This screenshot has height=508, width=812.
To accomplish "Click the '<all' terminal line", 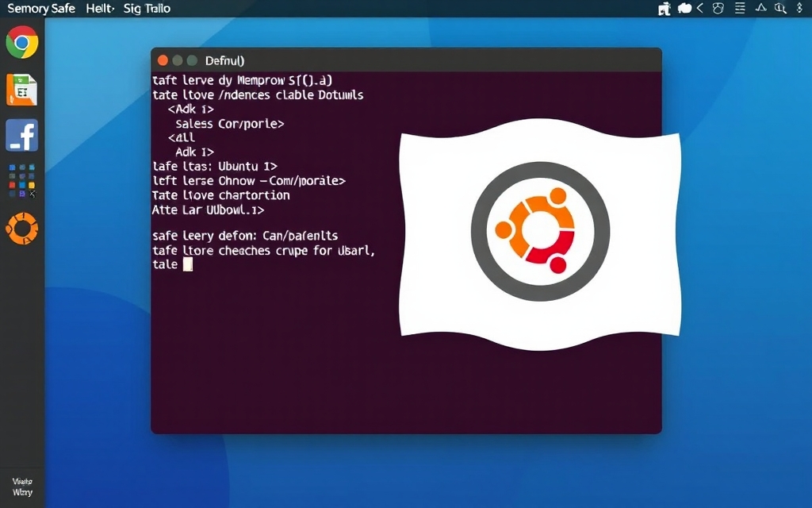I will coord(182,138).
